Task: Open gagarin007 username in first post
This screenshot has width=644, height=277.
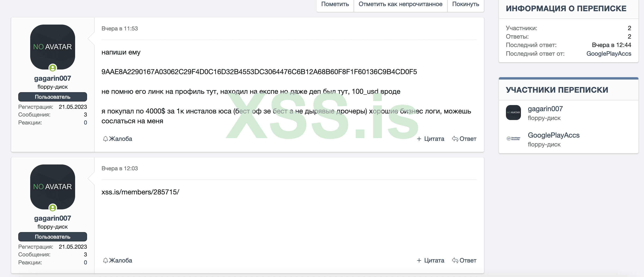Action: 52,79
